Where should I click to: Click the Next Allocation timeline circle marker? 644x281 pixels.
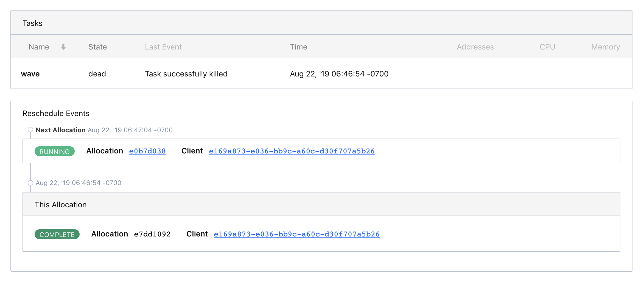point(30,130)
